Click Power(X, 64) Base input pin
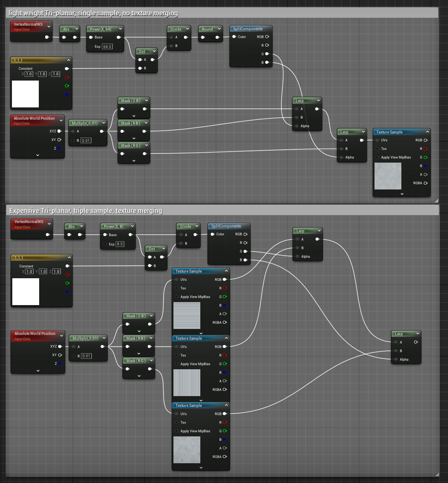Screen dimensions: 448x483 pos(91,37)
